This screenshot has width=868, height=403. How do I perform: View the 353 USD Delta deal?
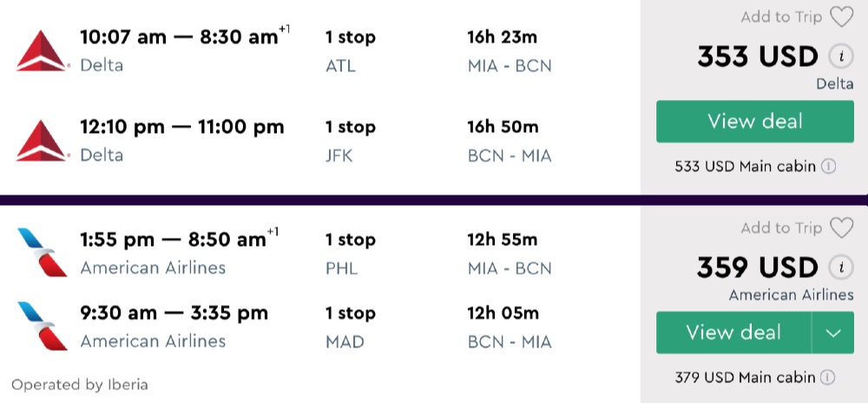(754, 122)
